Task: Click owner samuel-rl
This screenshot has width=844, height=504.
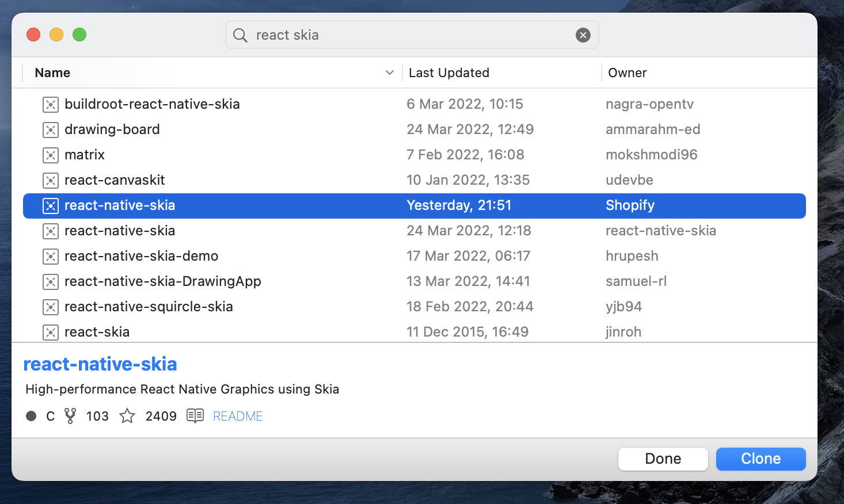Action: [636, 282]
